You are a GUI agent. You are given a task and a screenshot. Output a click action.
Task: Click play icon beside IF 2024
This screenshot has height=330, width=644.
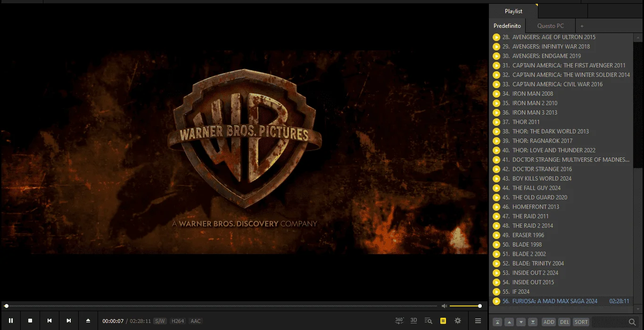click(496, 292)
